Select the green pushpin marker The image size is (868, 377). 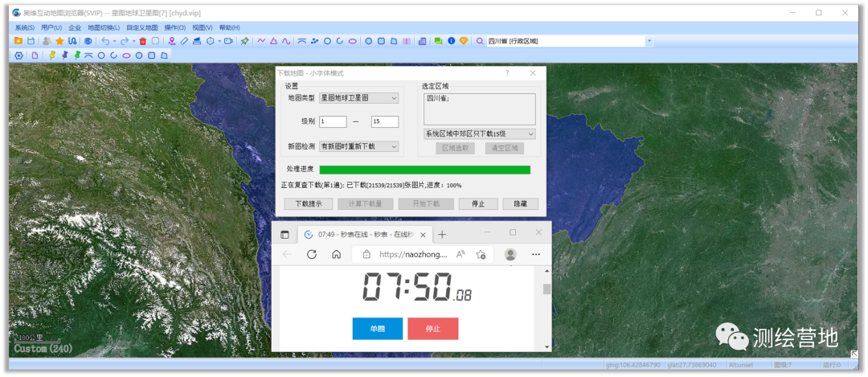[x=77, y=55]
